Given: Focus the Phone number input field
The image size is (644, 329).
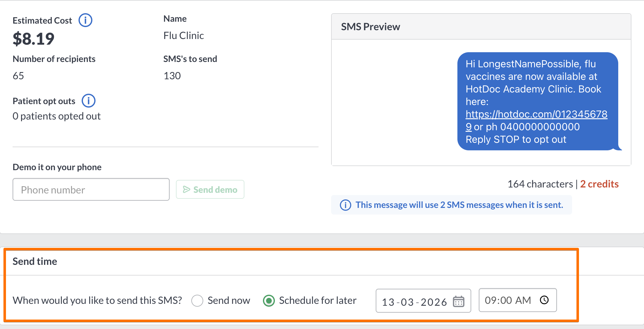Looking at the screenshot, I should (x=91, y=189).
